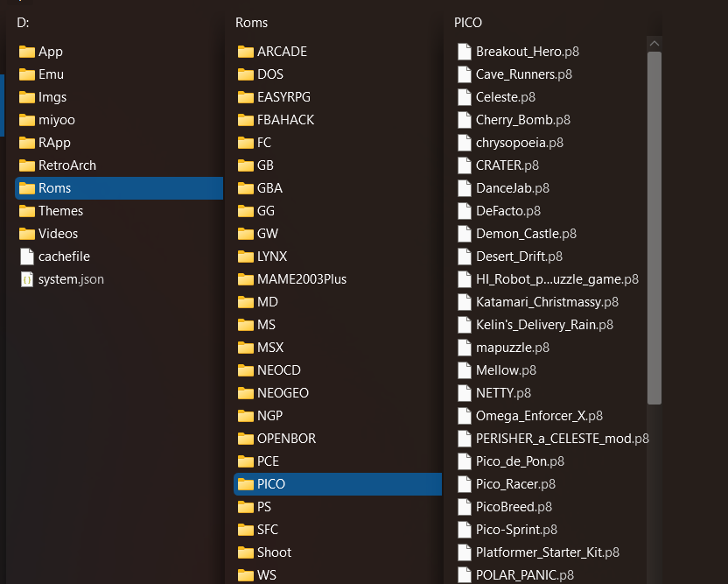This screenshot has width=728, height=584.
Task: Open the RetroArch folder icon
Action: point(27,165)
